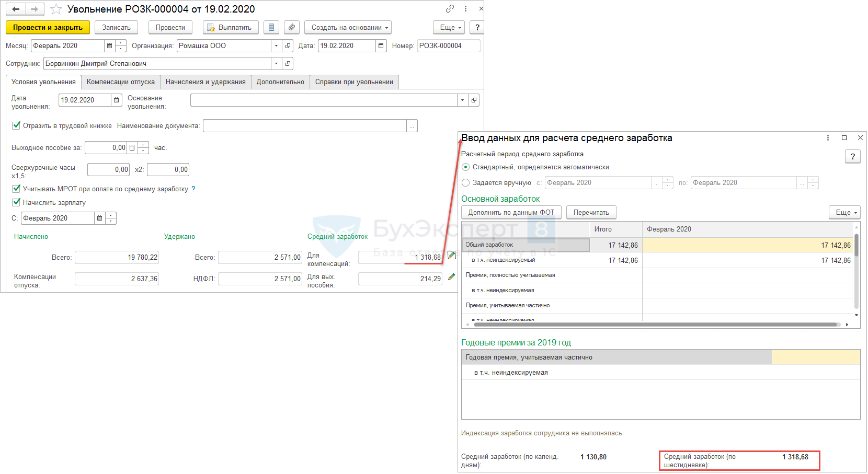
Task: Click the document report icon in toolbar
Action: (x=271, y=28)
